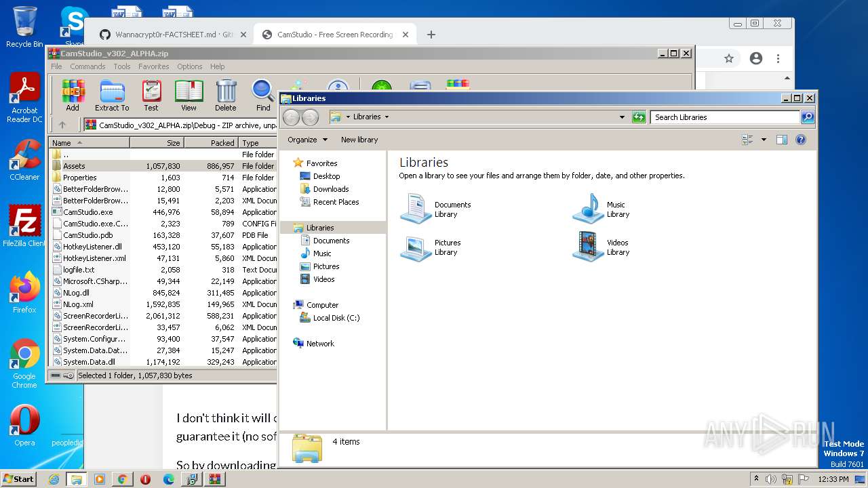Click the Delete trash icon in WinRAR
The image size is (868, 488).
[x=226, y=95]
